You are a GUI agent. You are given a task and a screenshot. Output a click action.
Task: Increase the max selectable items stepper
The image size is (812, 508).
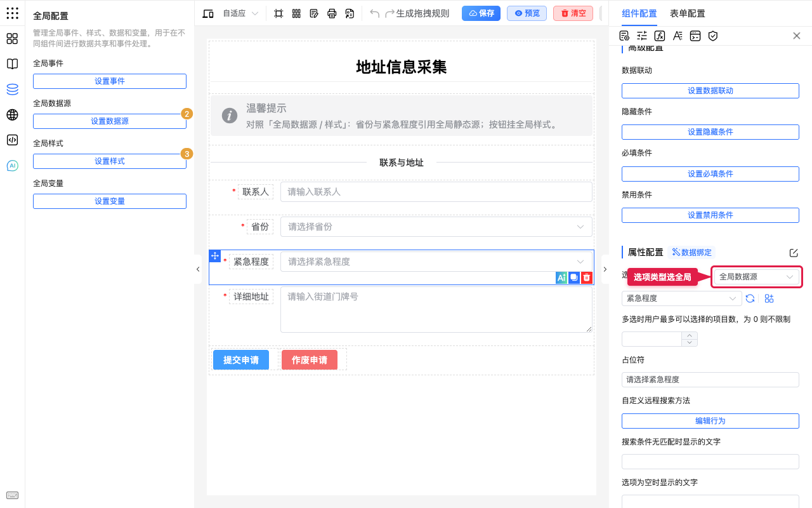coord(690,335)
